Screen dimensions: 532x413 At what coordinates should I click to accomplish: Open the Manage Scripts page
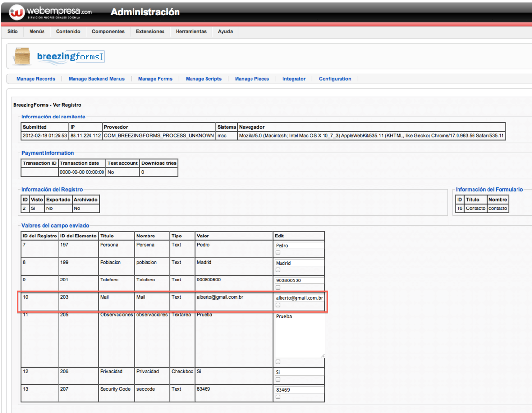coord(204,79)
